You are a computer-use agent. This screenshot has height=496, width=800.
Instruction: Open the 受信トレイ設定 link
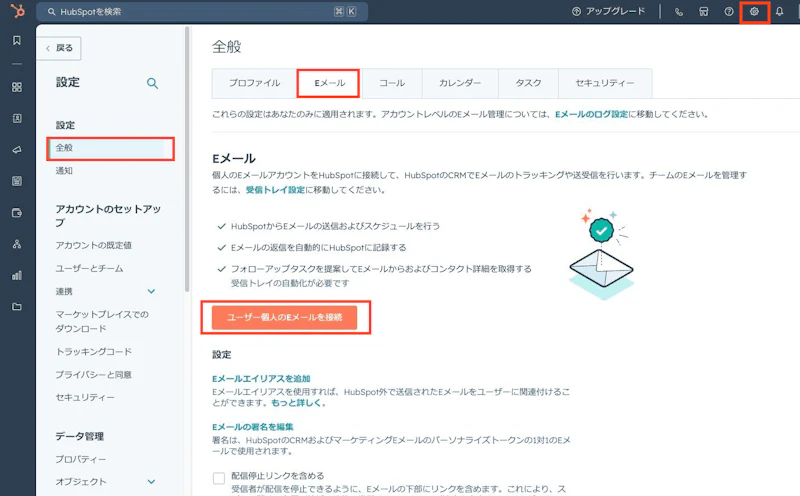pyautogui.click(x=275, y=190)
